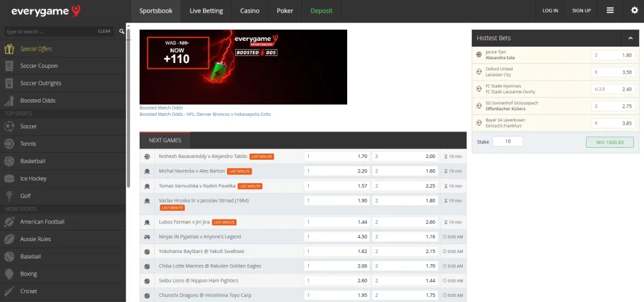Click the Golf sidebar icon
The image size is (644, 302).
(x=9, y=196)
